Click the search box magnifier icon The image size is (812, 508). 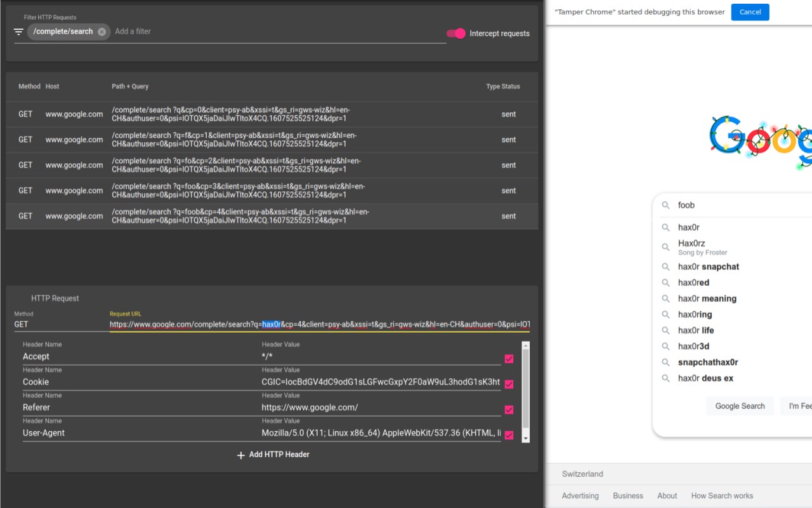[665, 205]
